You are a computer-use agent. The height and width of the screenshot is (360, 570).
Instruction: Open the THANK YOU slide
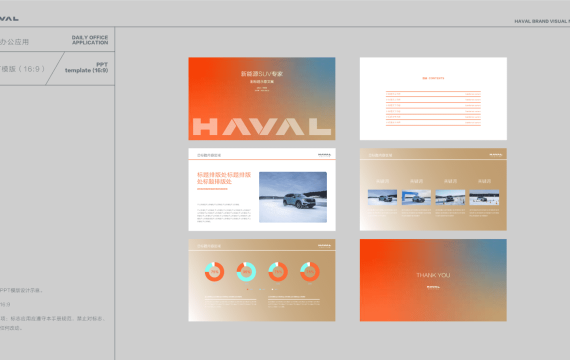tap(433, 280)
